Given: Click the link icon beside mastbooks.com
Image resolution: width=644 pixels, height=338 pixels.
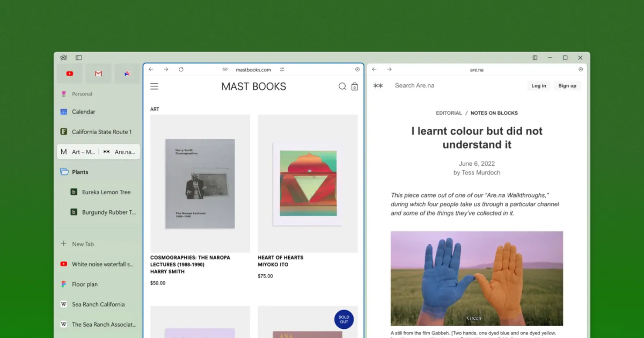Looking at the screenshot, I should [225, 69].
